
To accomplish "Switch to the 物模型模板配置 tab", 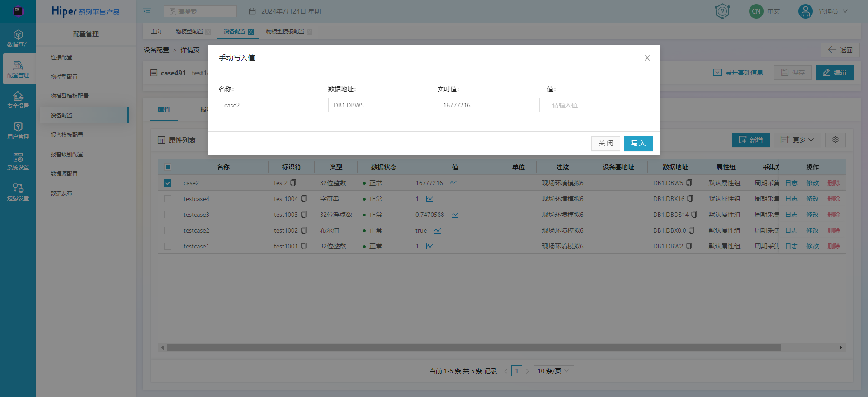I will click(285, 32).
